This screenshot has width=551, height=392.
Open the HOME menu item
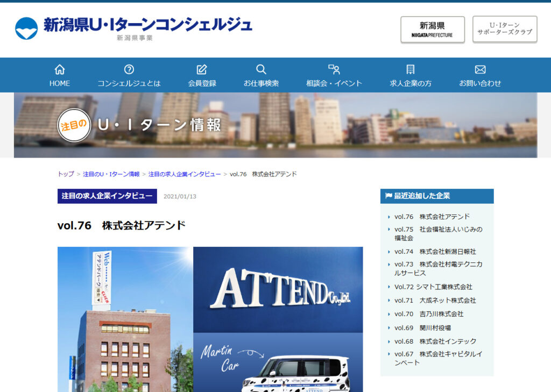[60, 75]
